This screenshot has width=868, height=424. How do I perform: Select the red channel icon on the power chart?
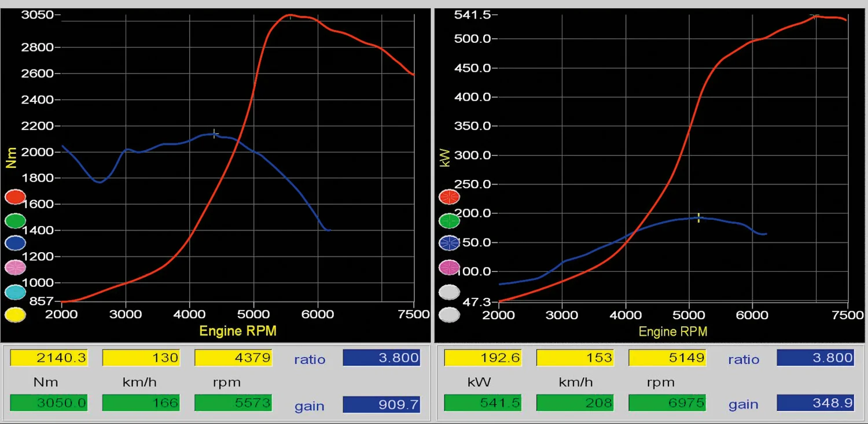click(450, 197)
